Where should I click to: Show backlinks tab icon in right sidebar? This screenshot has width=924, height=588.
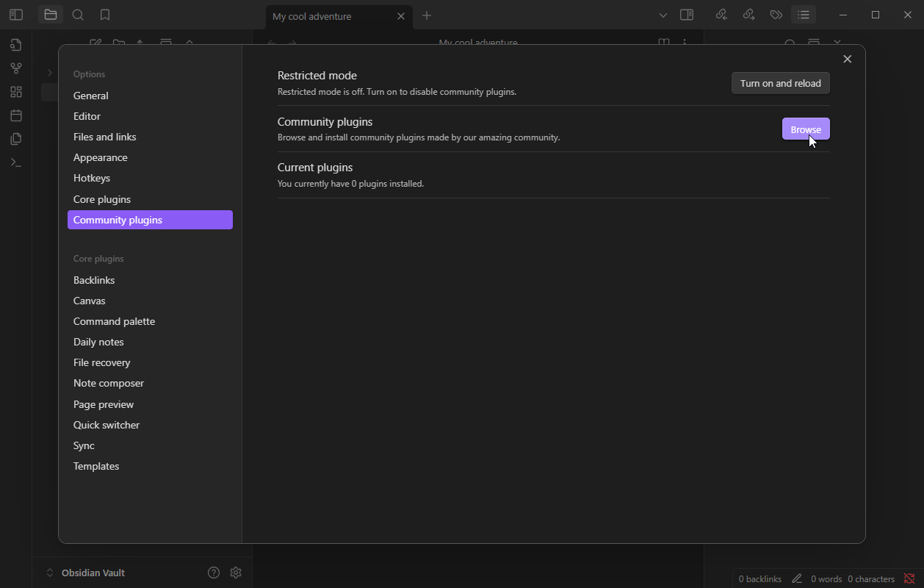point(721,15)
